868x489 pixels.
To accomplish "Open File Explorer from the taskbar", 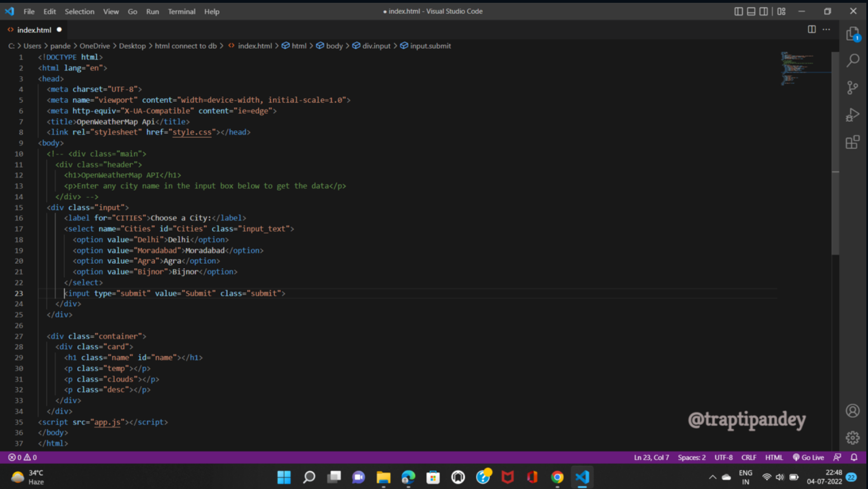I will 383,477.
